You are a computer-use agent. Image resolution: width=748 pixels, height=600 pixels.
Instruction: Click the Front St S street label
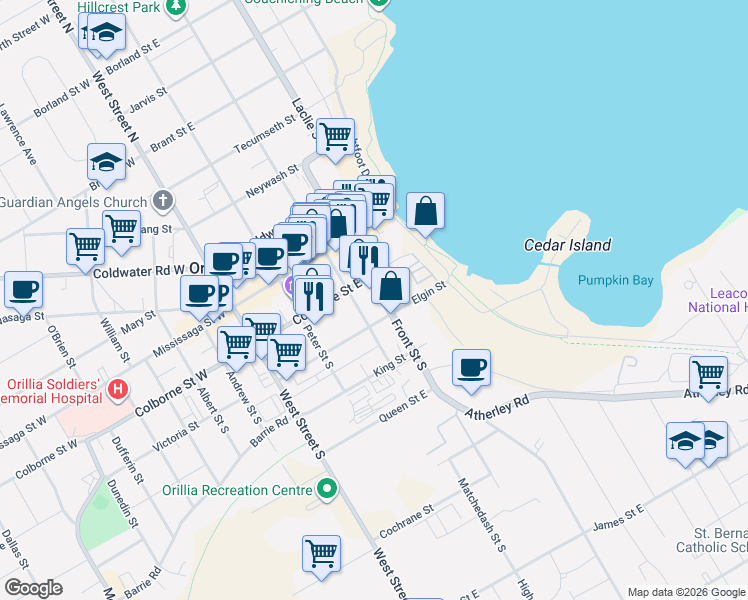408,345
